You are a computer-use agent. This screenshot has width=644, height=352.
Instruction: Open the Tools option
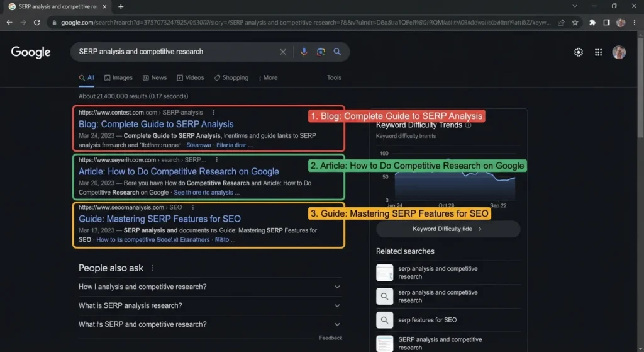coord(334,77)
